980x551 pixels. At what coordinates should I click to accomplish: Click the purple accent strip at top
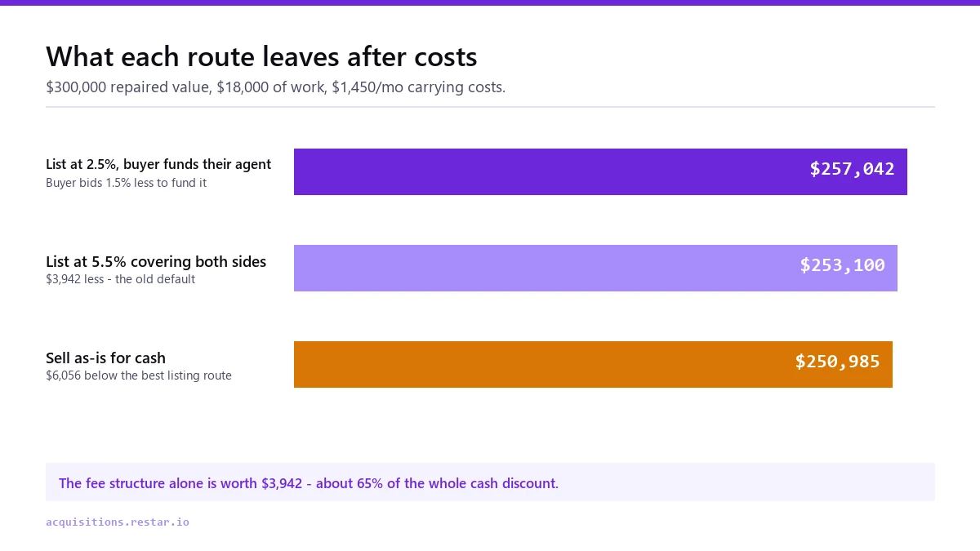(x=490, y=2)
